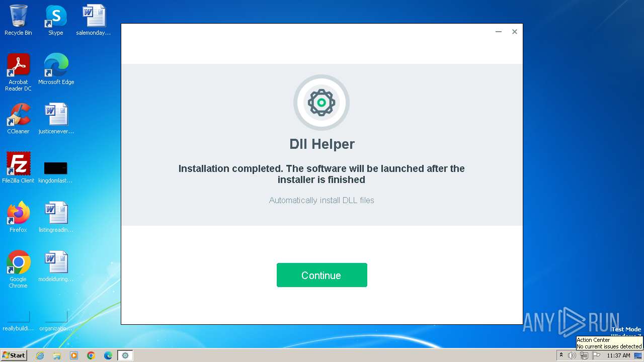The image size is (644, 362).
Task: Close the Dll Helper installer window
Action: (x=515, y=32)
